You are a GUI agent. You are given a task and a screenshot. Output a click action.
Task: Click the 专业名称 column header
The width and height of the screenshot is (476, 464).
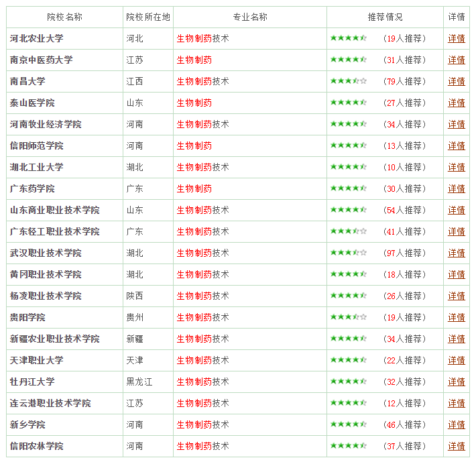[250, 17]
